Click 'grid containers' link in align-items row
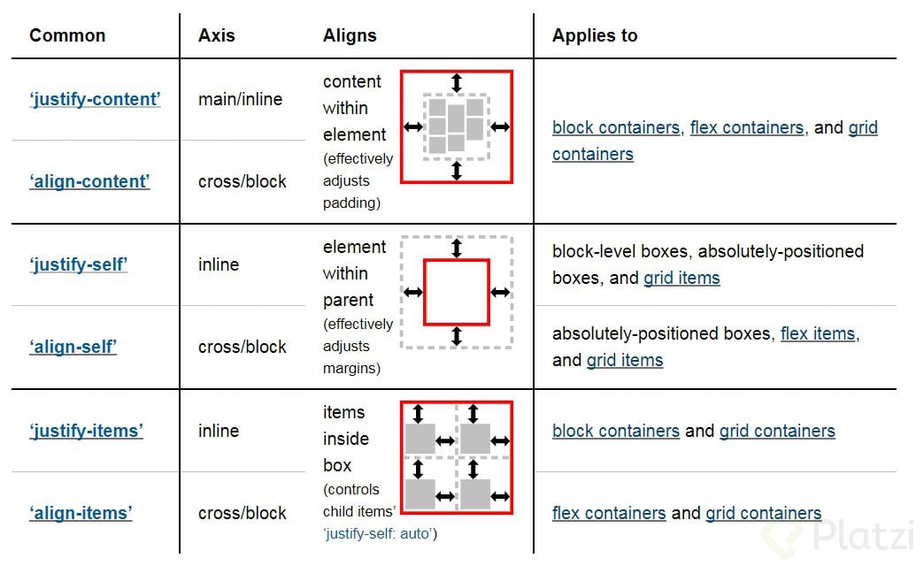Screen dimensions: 924x566 point(763,513)
